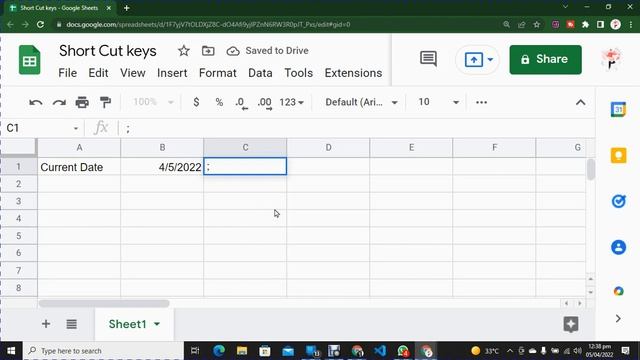Click the Undo arrow in toolbar
The image size is (640, 360).
click(36, 102)
